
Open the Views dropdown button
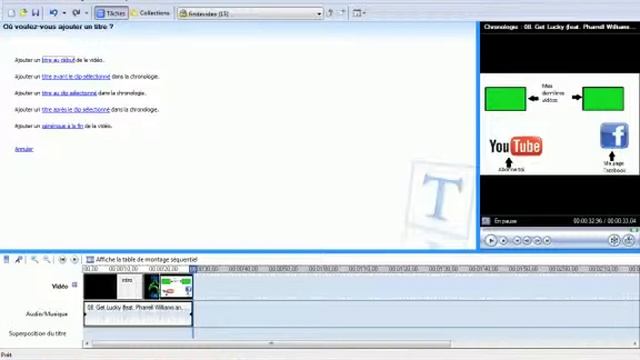[359, 13]
